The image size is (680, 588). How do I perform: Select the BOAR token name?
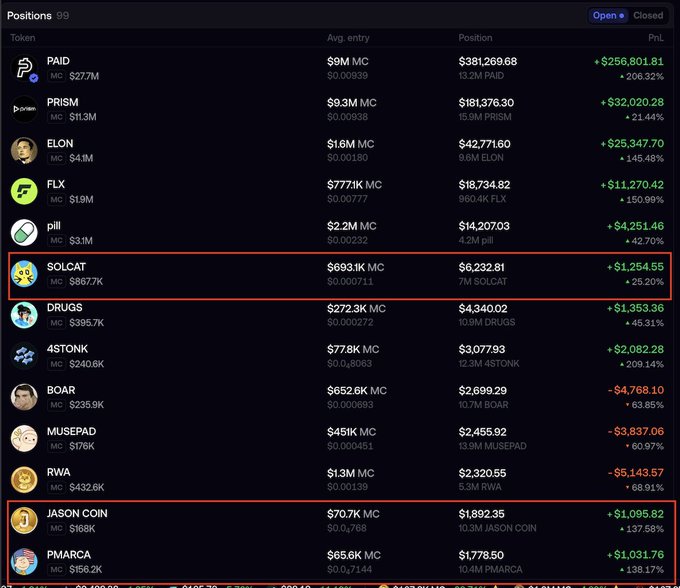pos(61,390)
